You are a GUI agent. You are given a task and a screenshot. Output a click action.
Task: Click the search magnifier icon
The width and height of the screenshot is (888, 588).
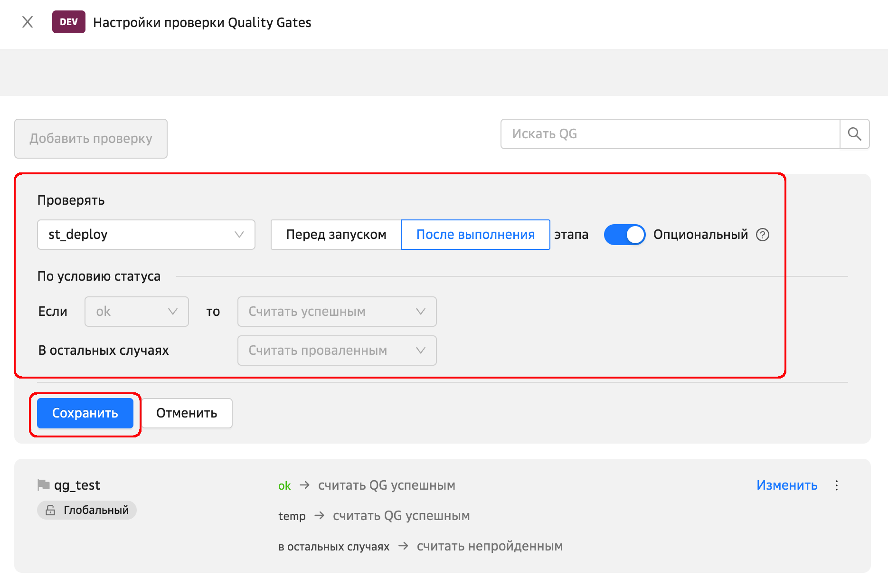(854, 134)
